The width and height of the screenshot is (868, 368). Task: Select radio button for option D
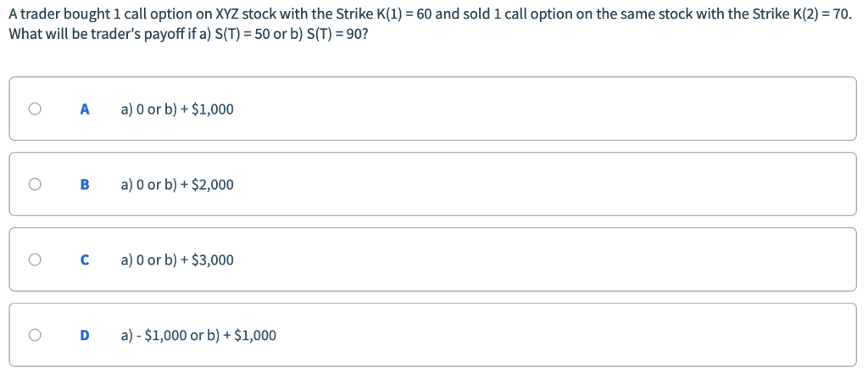(x=34, y=335)
